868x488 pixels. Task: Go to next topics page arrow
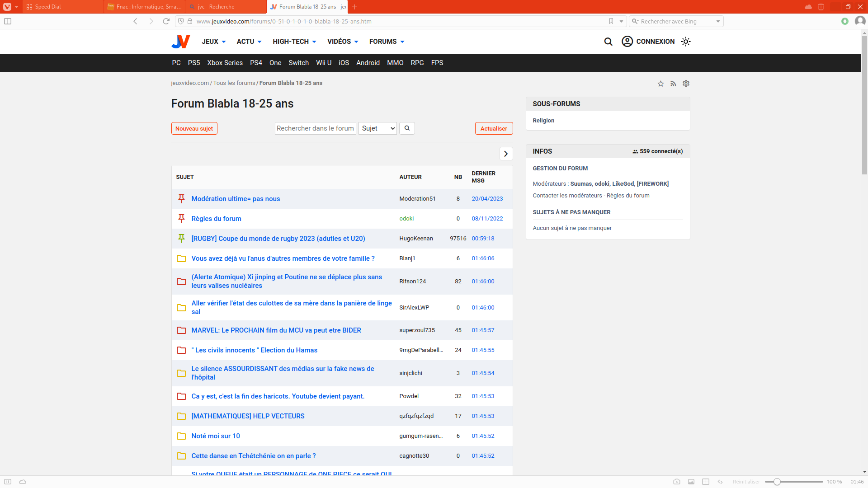(x=506, y=154)
